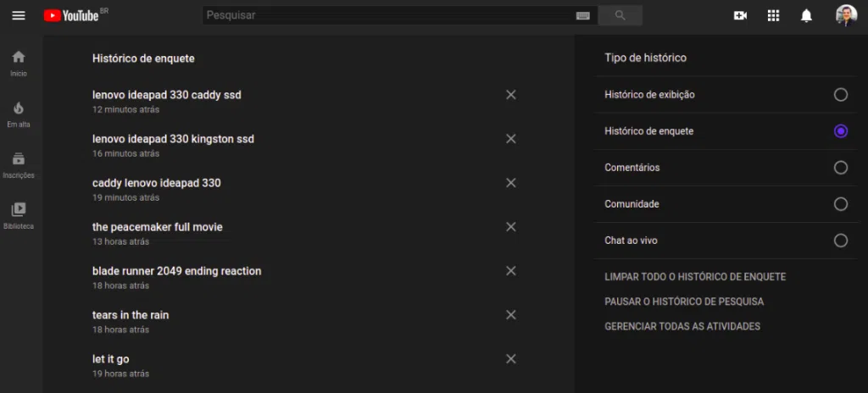The height and width of the screenshot is (393, 868).
Task: Open the on-screen keyboard icon
Action: pos(582,15)
